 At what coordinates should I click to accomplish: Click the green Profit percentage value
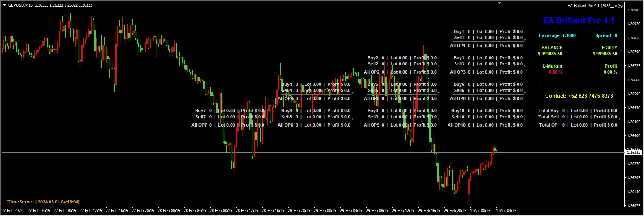610,72
